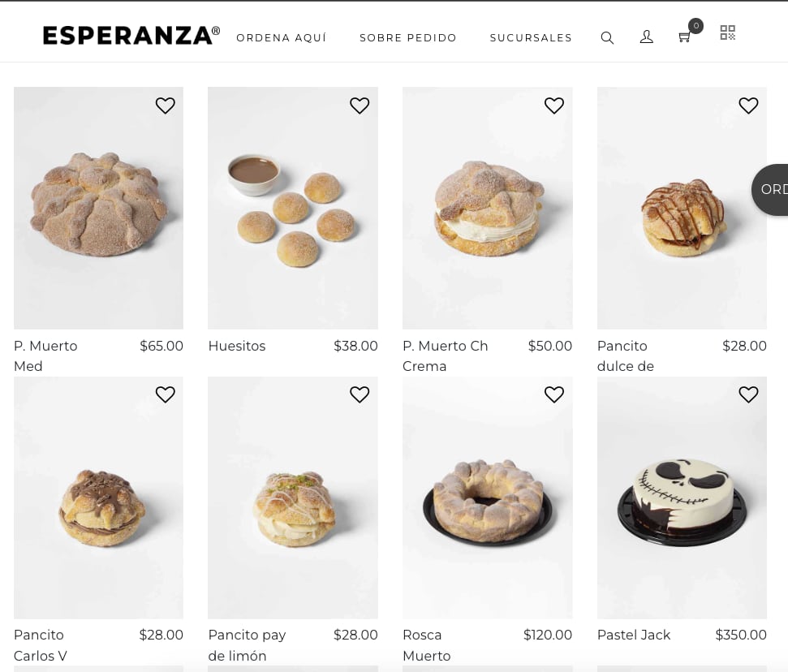The width and height of the screenshot is (788, 672).
Task: Open the search icon in the header
Action: click(607, 37)
